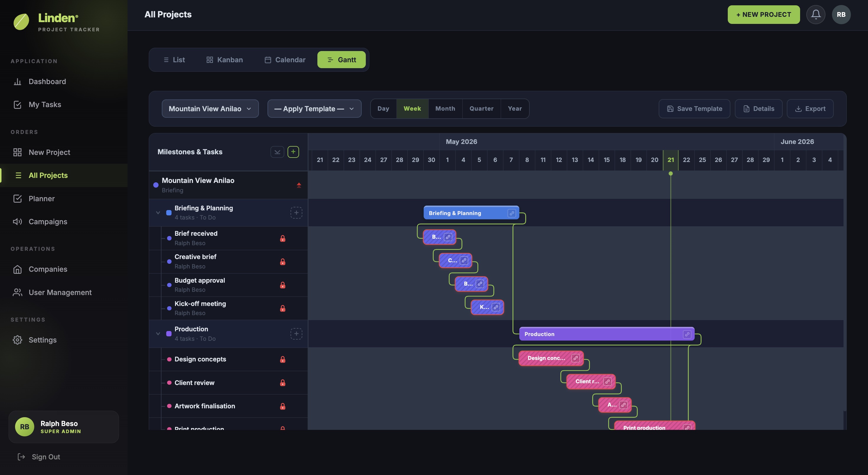The width and height of the screenshot is (868, 475).
Task: Open link icon on the K... kick-off bar
Action: point(495,307)
